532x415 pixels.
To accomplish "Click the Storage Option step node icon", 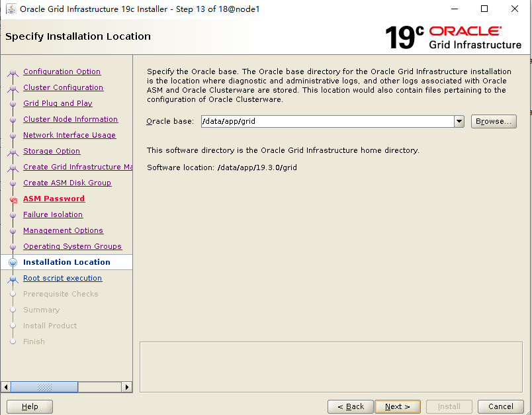I will [13, 152].
